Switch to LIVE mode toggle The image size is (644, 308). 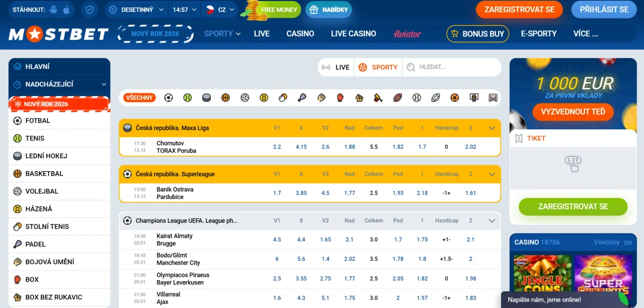pos(336,68)
